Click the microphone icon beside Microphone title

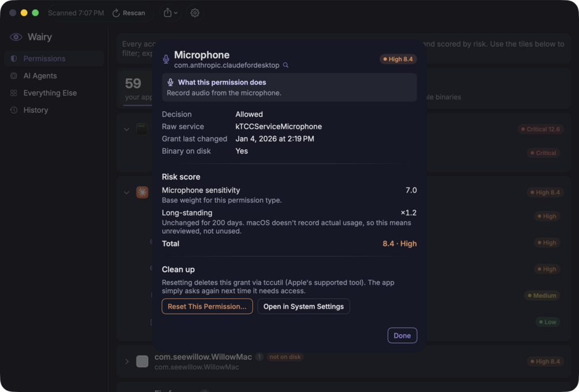[x=166, y=59]
